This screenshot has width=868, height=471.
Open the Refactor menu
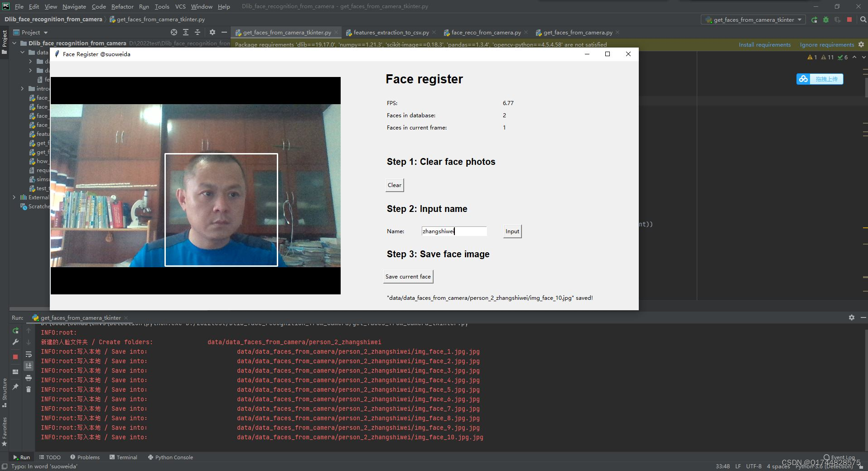(122, 6)
